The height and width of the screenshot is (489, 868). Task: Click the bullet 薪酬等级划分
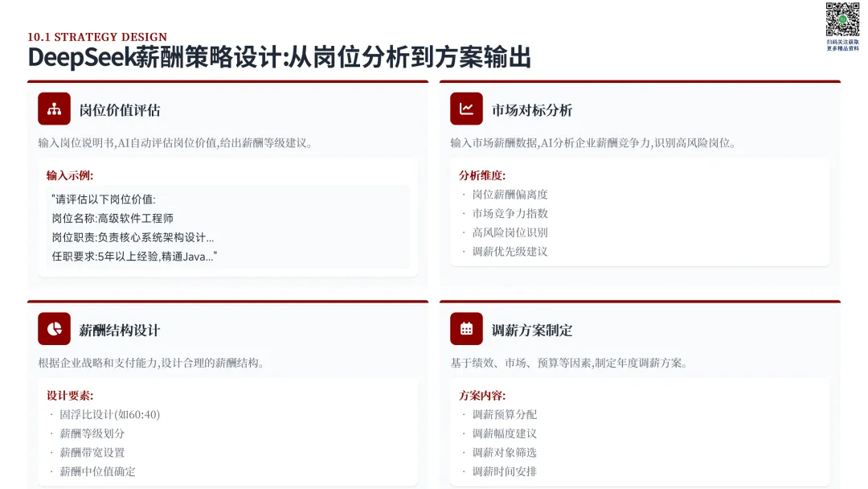pyautogui.click(x=92, y=434)
